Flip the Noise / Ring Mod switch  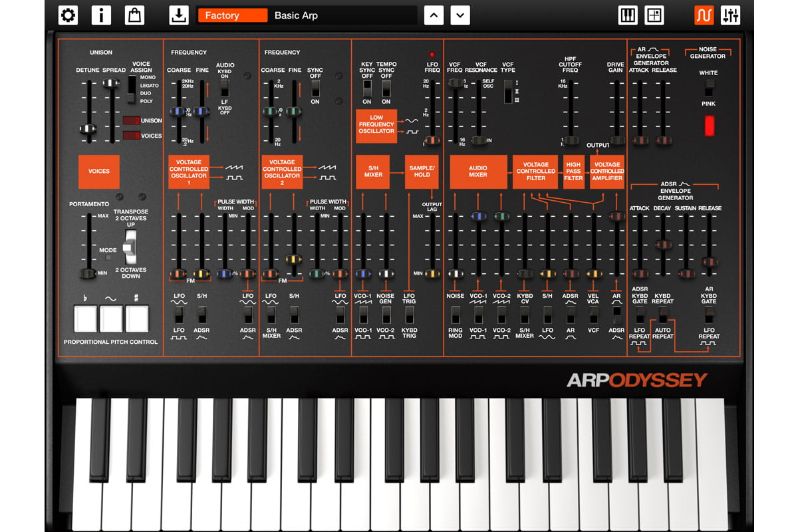(456, 314)
